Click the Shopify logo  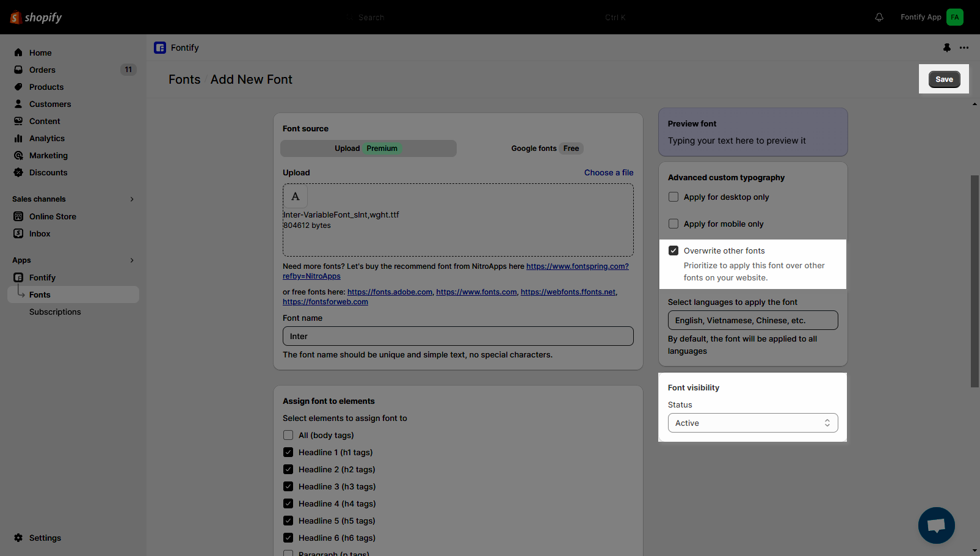coord(36,17)
